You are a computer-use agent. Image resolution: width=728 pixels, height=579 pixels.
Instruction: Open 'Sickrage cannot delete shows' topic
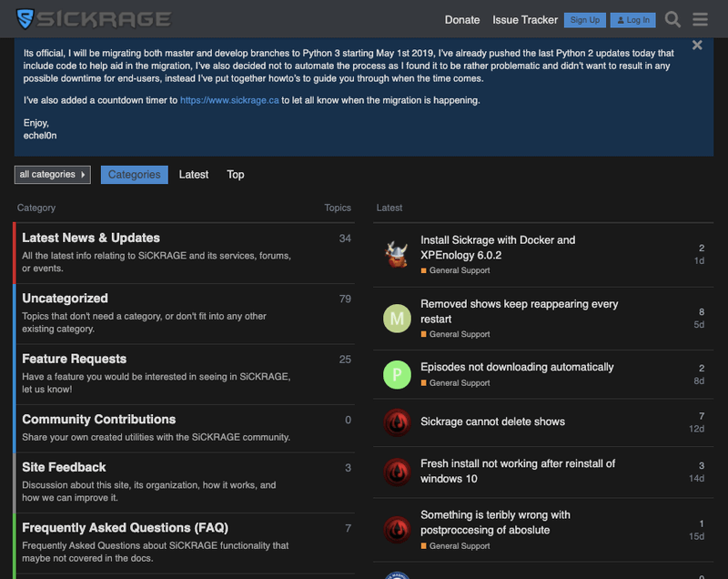pos(492,422)
